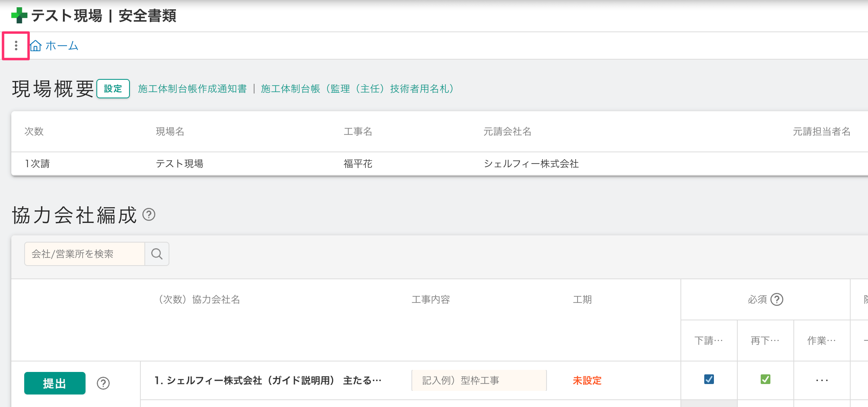
Task: Click the 作業… column header
Action: click(822, 341)
